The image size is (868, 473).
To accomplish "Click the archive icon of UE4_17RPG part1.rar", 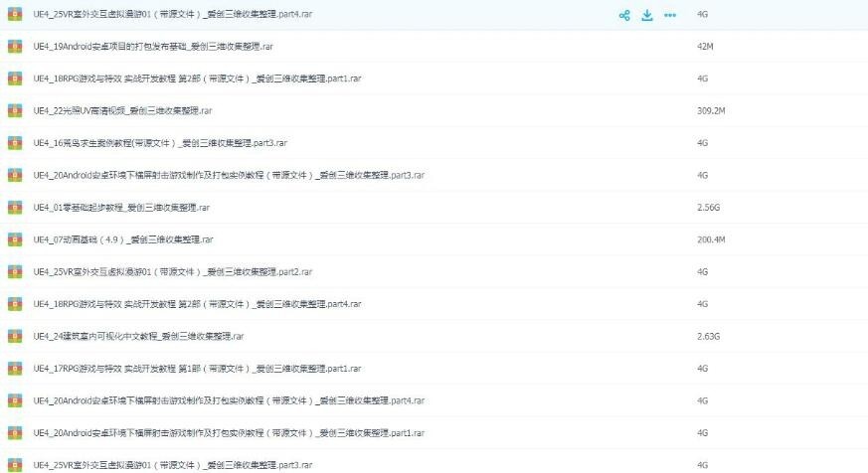I will [x=15, y=369].
